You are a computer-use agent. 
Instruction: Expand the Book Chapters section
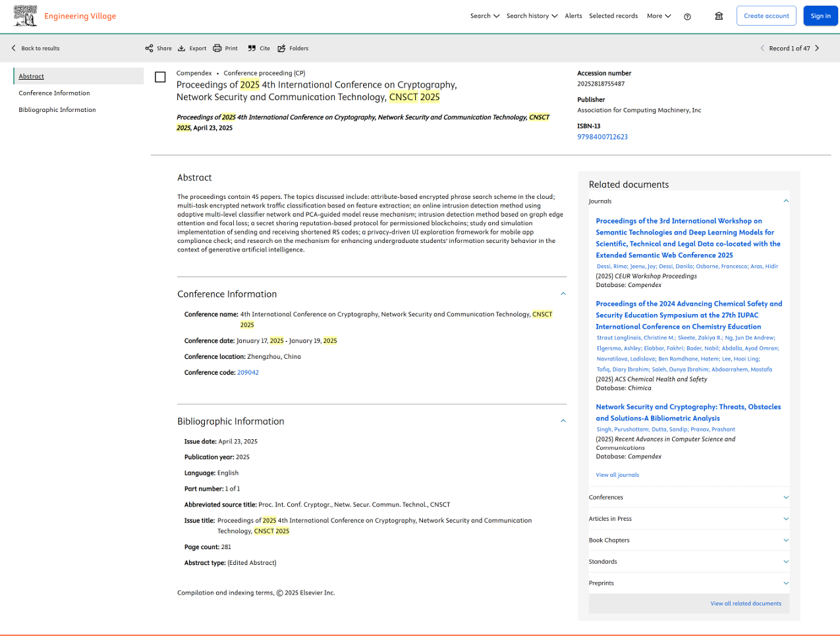click(x=785, y=540)
